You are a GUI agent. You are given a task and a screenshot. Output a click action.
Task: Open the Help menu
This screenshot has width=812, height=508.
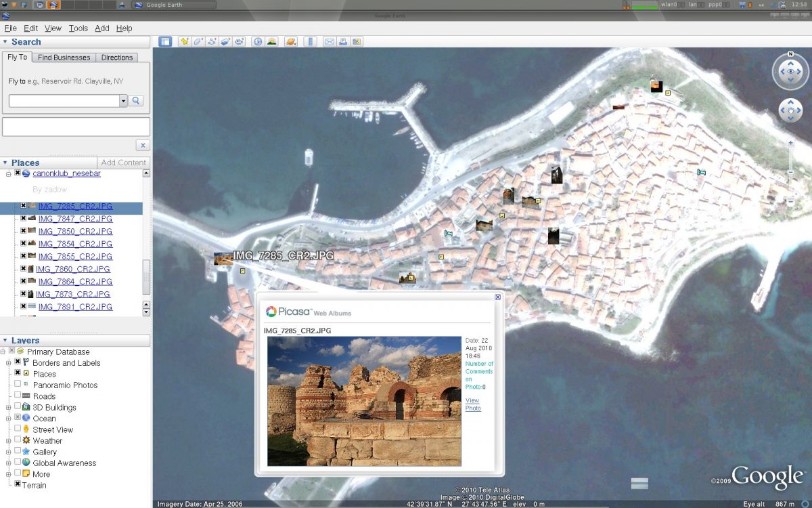pos(124,28)
